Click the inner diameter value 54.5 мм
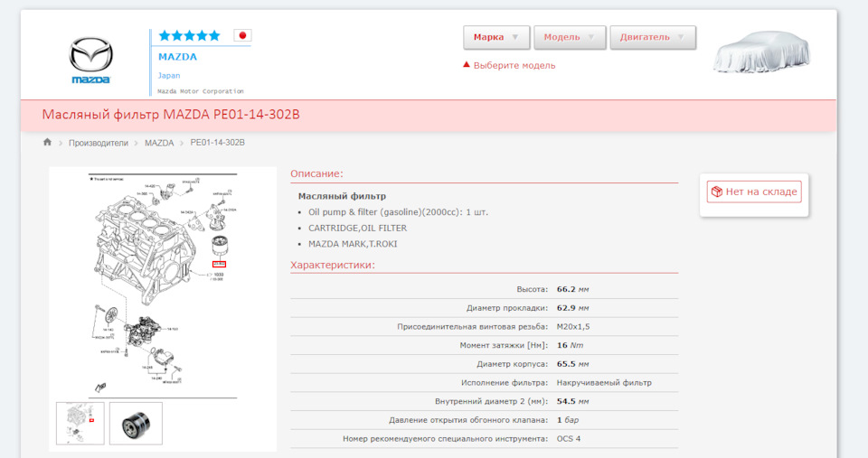 tap(572, 402)
